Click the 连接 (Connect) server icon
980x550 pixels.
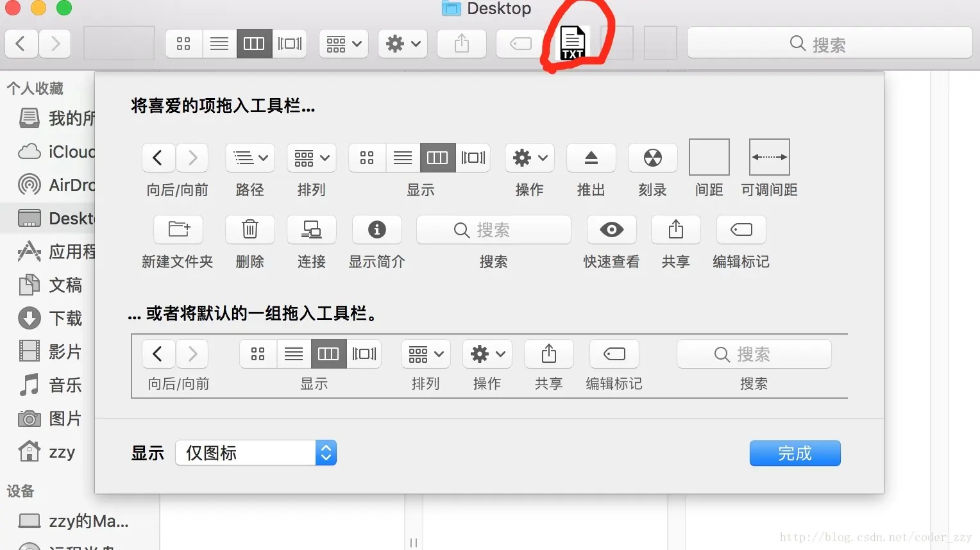point(311,229)
